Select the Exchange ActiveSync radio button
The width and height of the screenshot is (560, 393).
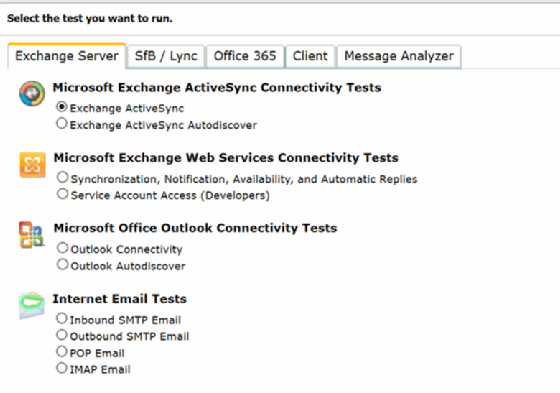tap(62, 107)
